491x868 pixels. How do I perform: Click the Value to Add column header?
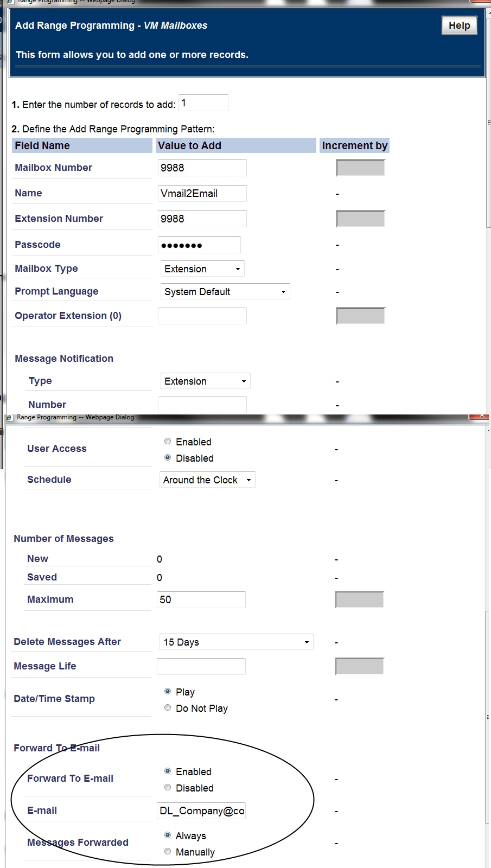[235, 145]
